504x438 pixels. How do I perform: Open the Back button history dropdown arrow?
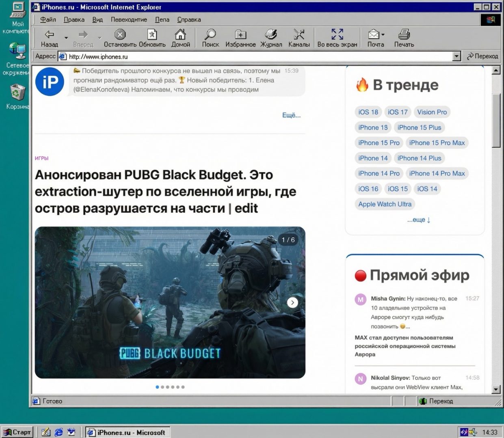point(66,38)
